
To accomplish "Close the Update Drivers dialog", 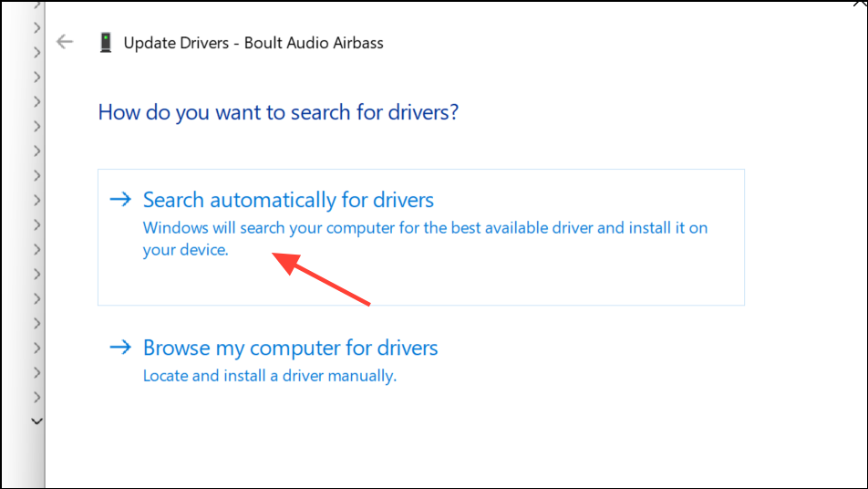I will click(858, 5).
